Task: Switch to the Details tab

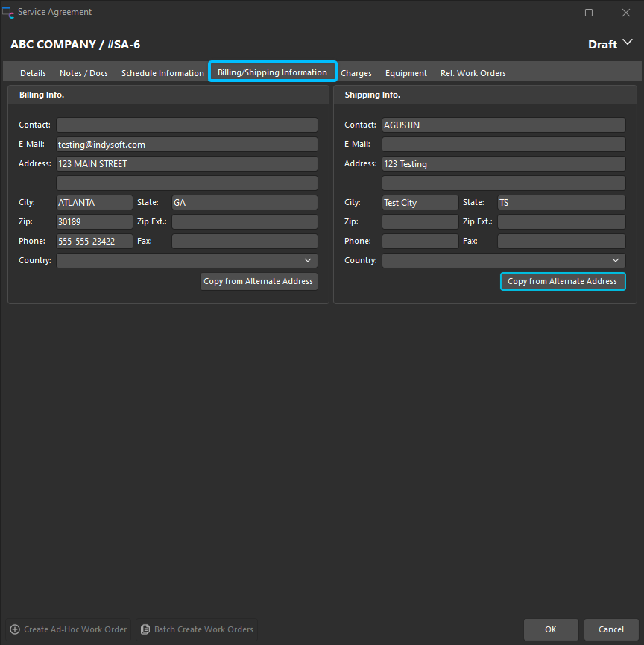Action: pyautogui.click(x=33, y=73)
